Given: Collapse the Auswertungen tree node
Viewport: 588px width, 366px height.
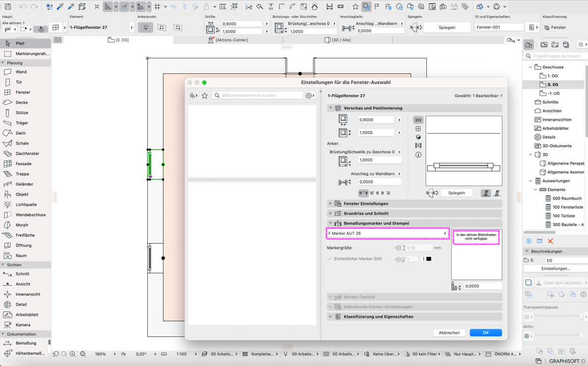Looking at the screenshot, I should 530,181.
